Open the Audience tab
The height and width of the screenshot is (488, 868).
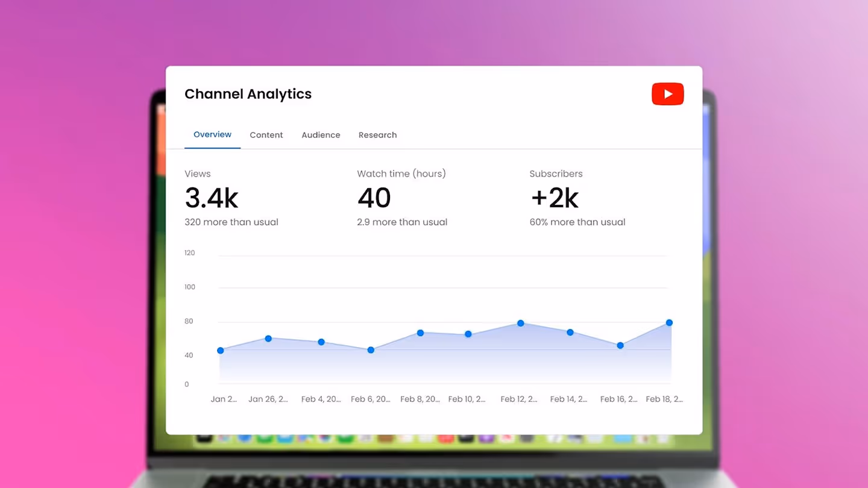[x=321, y=135]
